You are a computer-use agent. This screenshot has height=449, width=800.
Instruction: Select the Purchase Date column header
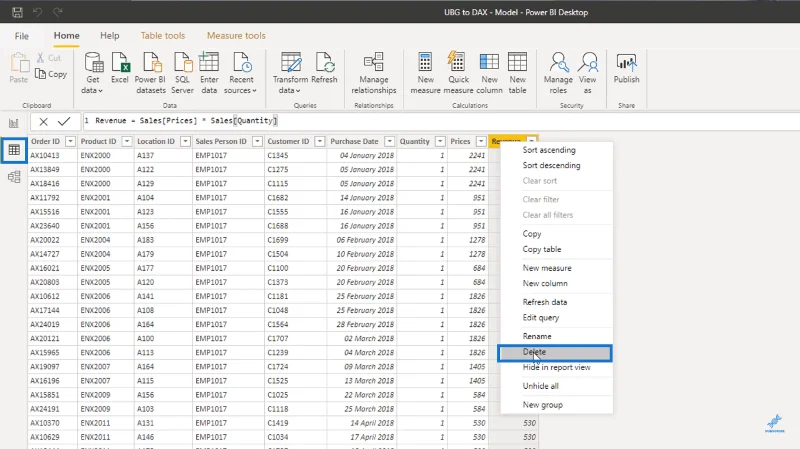354,141
